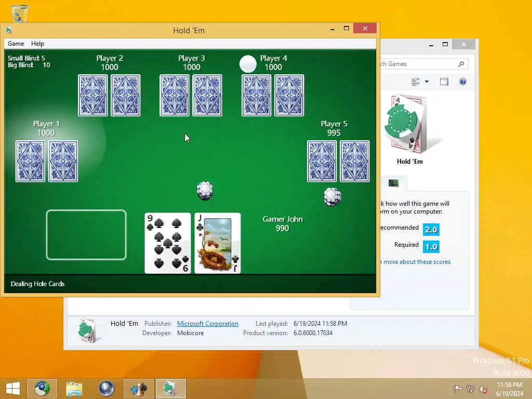
Task: Click the 9 of spades hole card
Action: (x=168, y=243)
